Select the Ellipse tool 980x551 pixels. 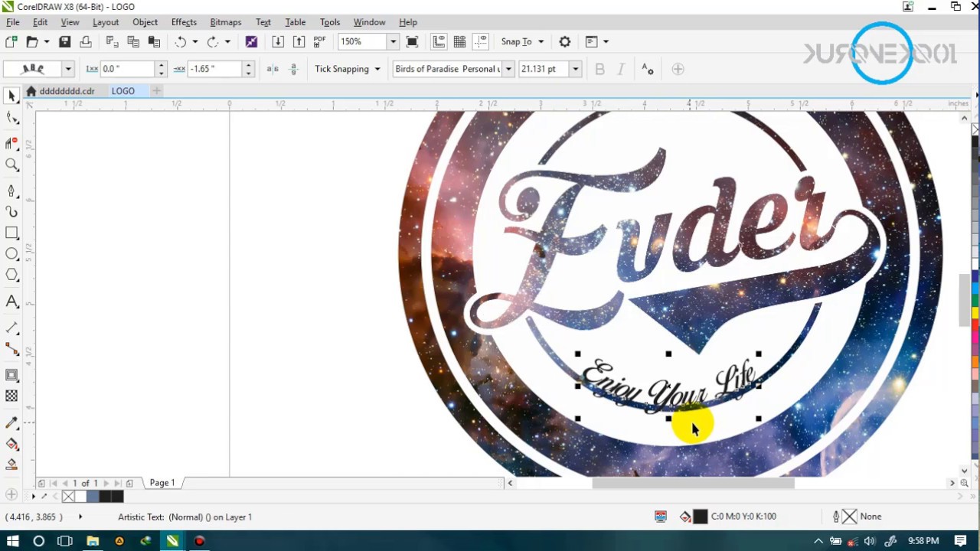pos(11,254)
